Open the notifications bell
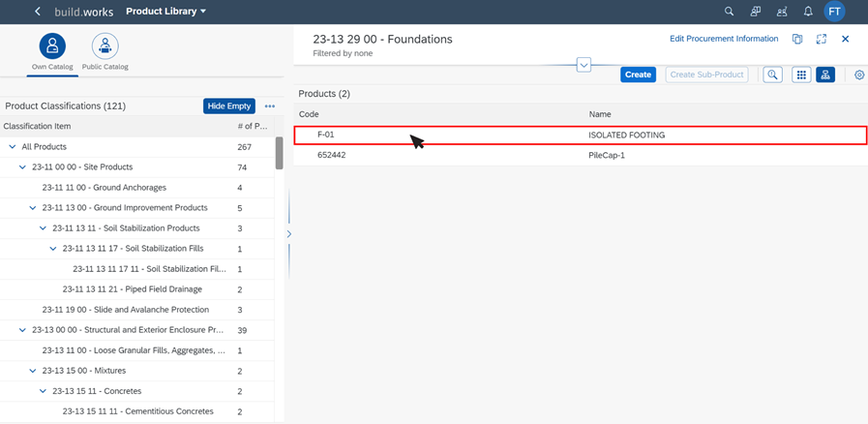The width and height of the screenshot is (868, 424). pos(808,12)
